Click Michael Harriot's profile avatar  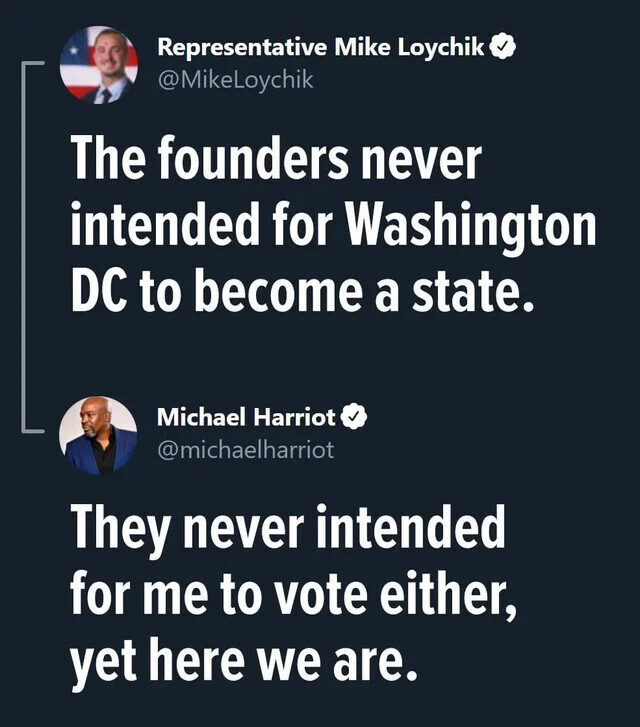(x=98, y=436)
